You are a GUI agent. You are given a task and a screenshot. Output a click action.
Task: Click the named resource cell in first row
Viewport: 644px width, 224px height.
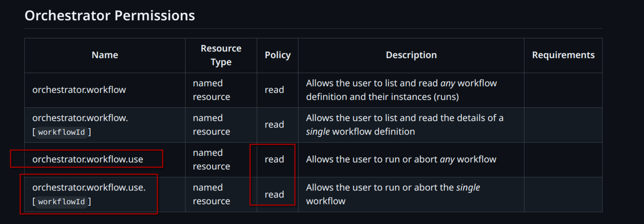pos(211,90)
